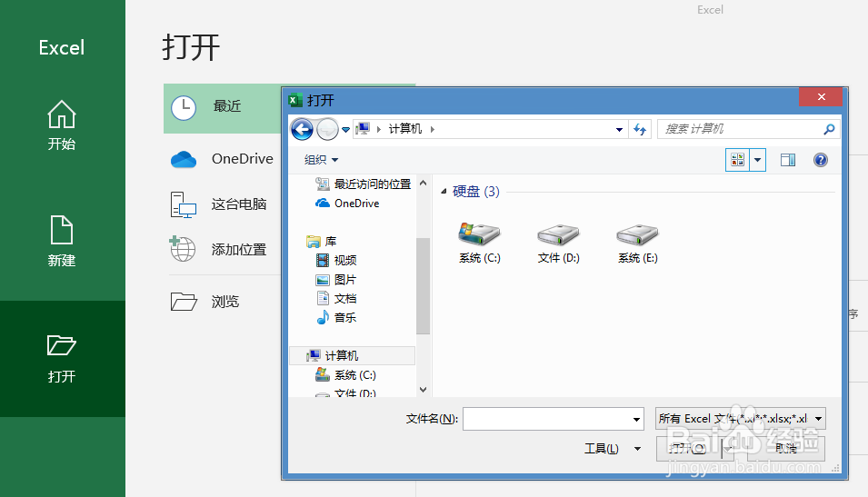This screenshot has width=868, height=497.
Task: Open the 文件名 dropdown arrow
Action: [636, 419]
